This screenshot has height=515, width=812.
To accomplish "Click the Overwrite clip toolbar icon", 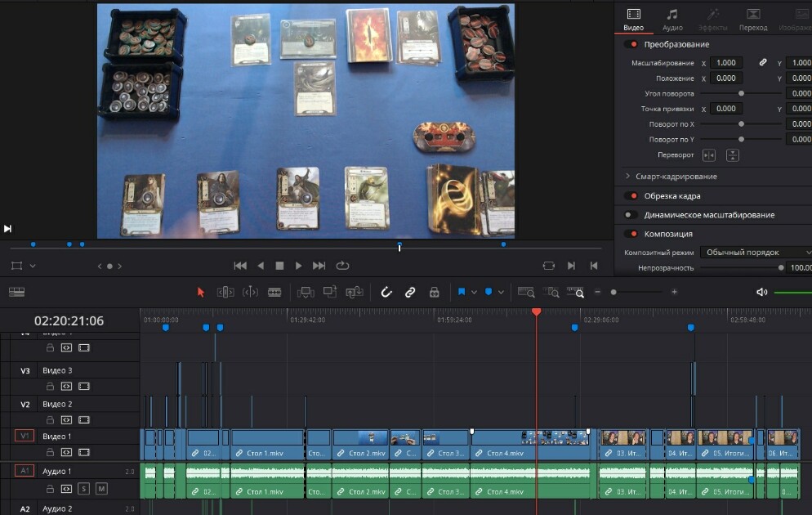I will click(x=330, y=292).
